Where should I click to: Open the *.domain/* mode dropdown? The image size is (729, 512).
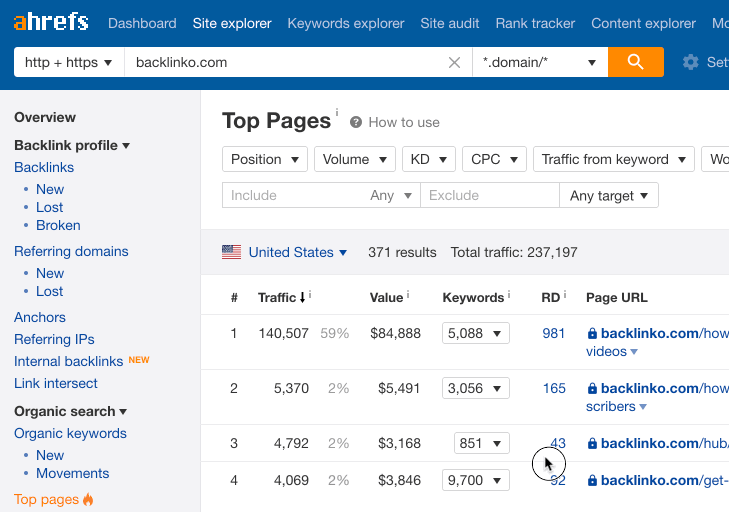click(540, 62)
